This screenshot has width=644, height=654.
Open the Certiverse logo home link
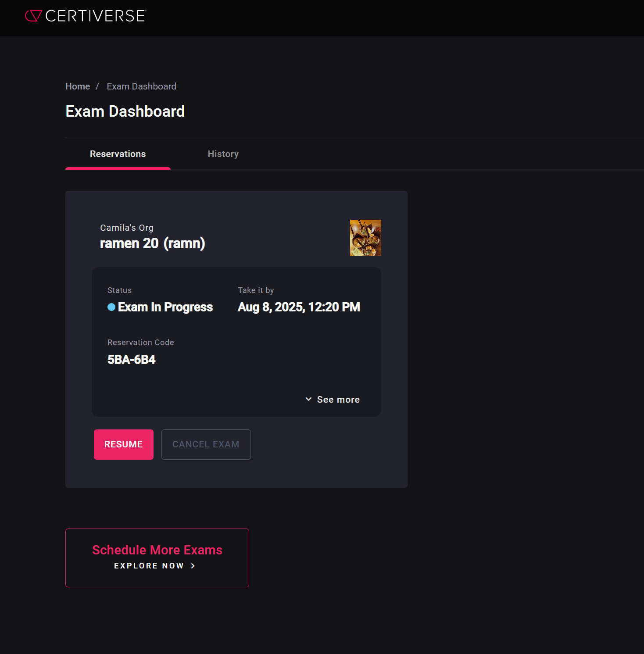tap(86, 16)
